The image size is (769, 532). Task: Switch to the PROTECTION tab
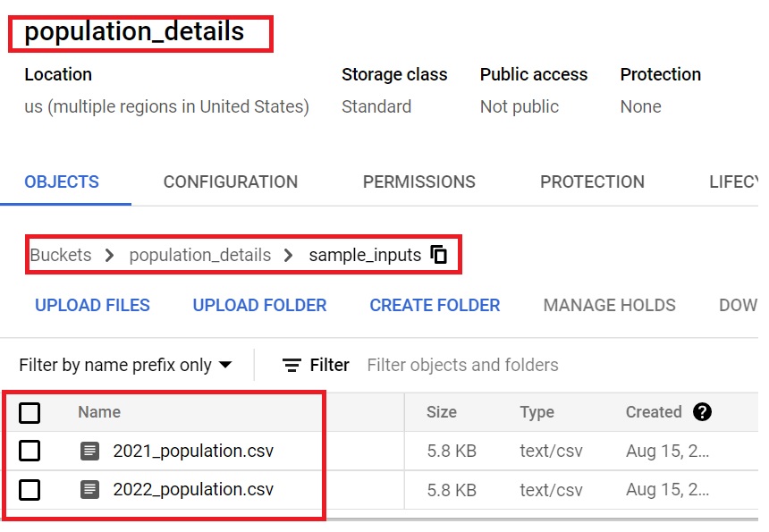click(592, 182)
